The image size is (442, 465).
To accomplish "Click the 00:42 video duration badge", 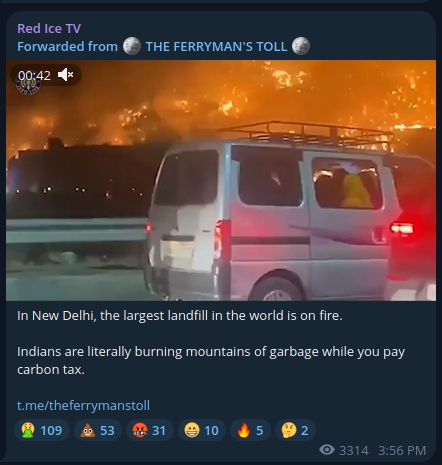I will 34,75.
